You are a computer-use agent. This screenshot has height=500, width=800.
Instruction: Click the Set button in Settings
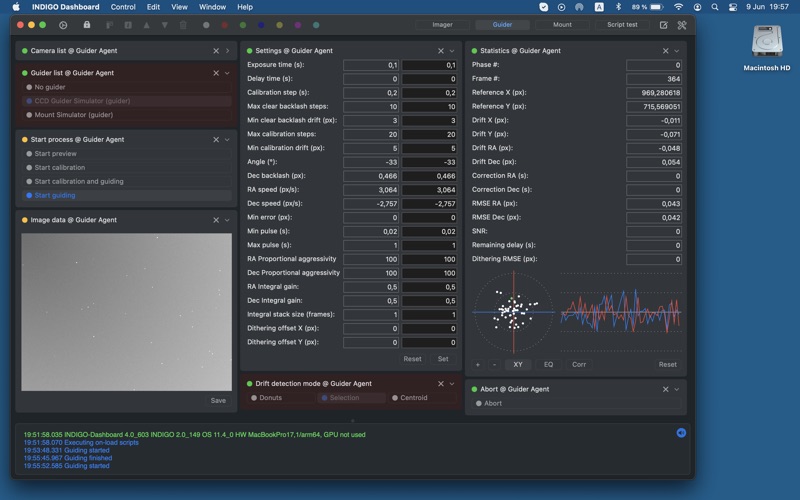pos(443,359)
